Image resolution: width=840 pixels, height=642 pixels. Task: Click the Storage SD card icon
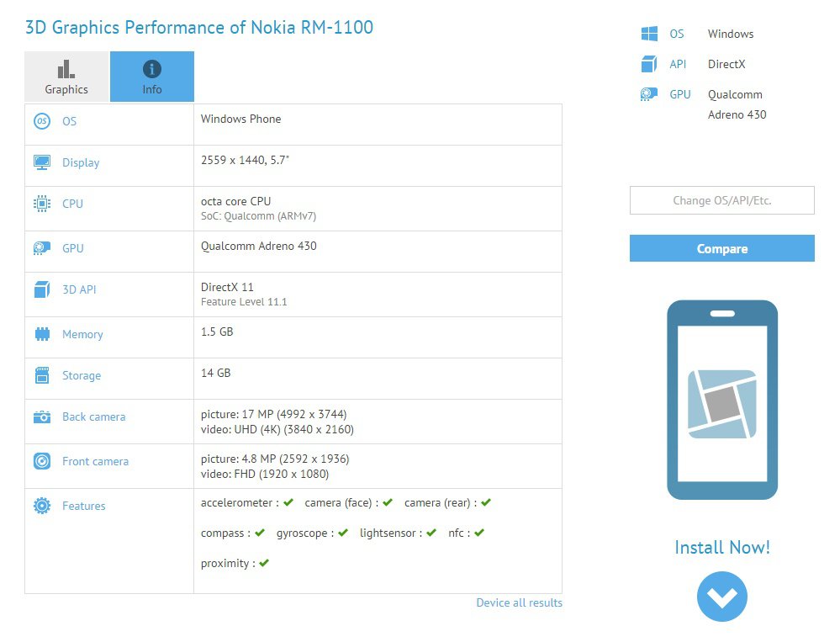(42, 375)
